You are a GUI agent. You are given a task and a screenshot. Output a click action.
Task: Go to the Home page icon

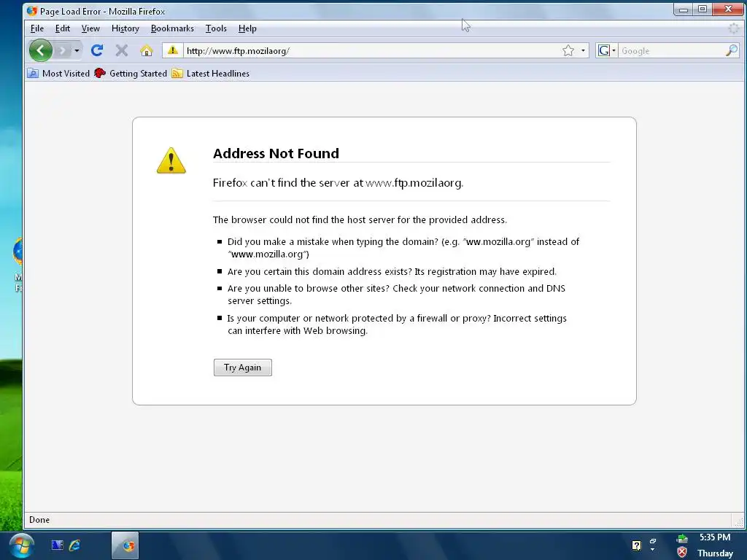(146, 50)
